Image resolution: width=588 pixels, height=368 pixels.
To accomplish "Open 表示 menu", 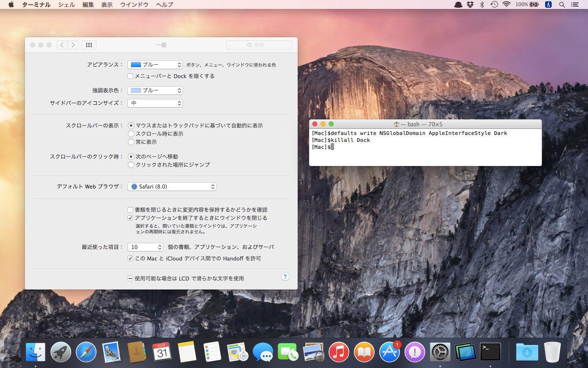I will pyautogui.click(x=107, y=4).
